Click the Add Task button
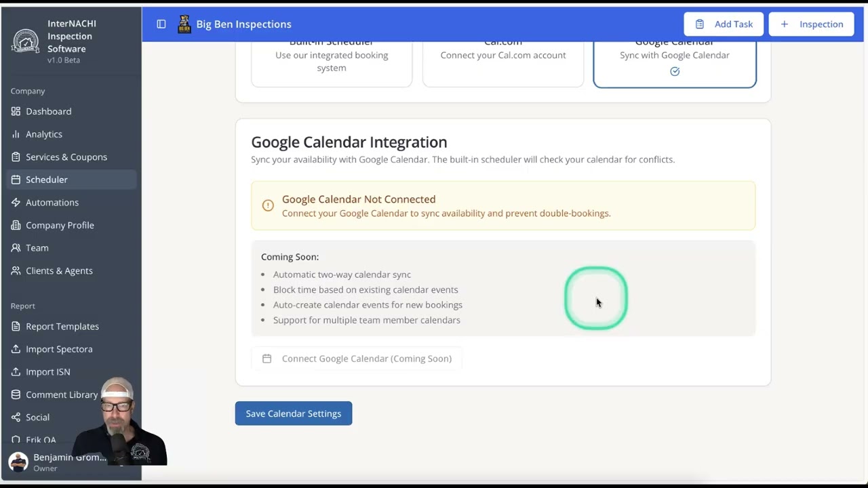Viewport: 868px width, 488px height. tap(724, 24)
